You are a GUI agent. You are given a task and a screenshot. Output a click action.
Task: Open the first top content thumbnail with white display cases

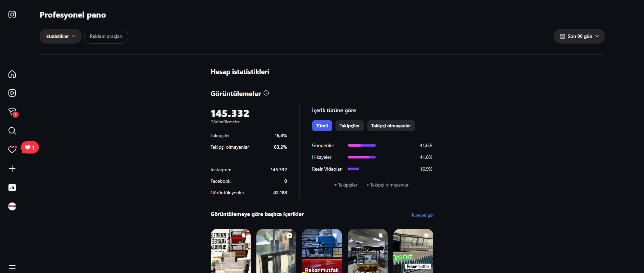[x=231, y=251]
